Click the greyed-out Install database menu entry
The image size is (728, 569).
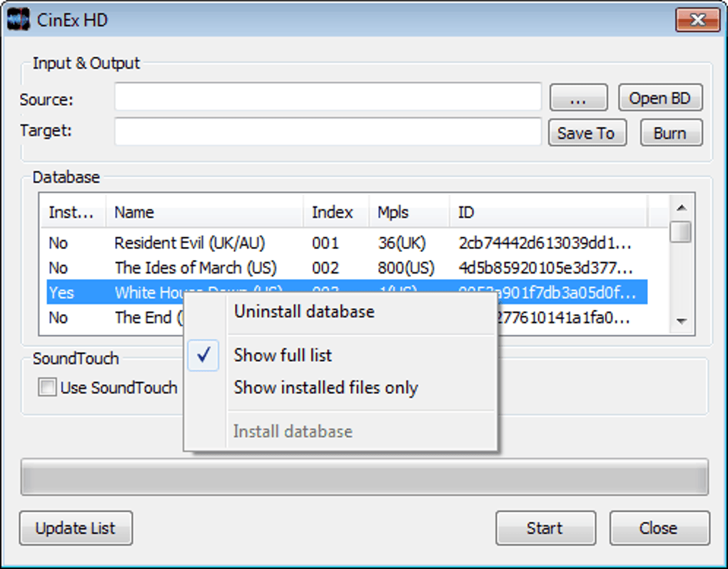click(340, 431)
